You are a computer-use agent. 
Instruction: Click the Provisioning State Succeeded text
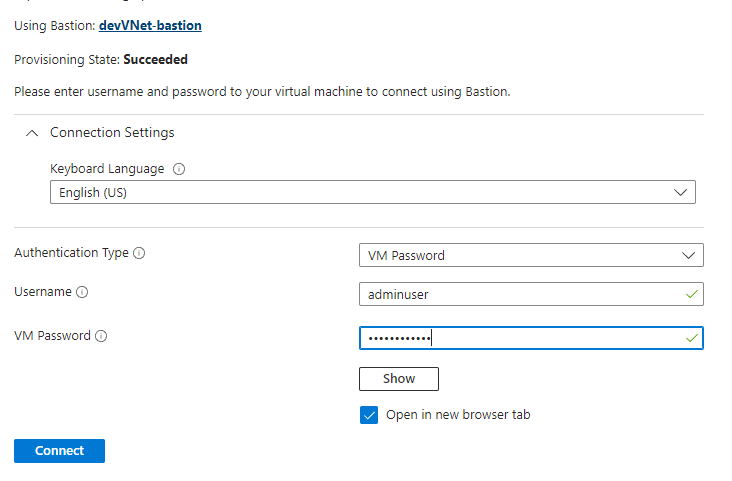[x=101, y=60]
